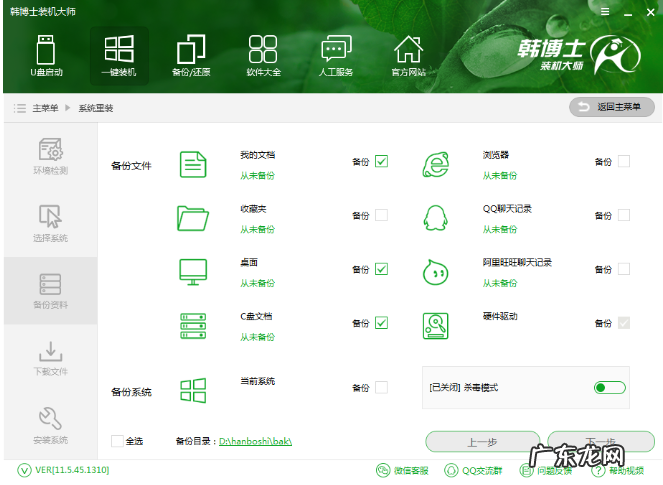Screen dimensions: 663x485
Task: Click 系统重装 in the breadcrumb
Action: click(96, 108)
